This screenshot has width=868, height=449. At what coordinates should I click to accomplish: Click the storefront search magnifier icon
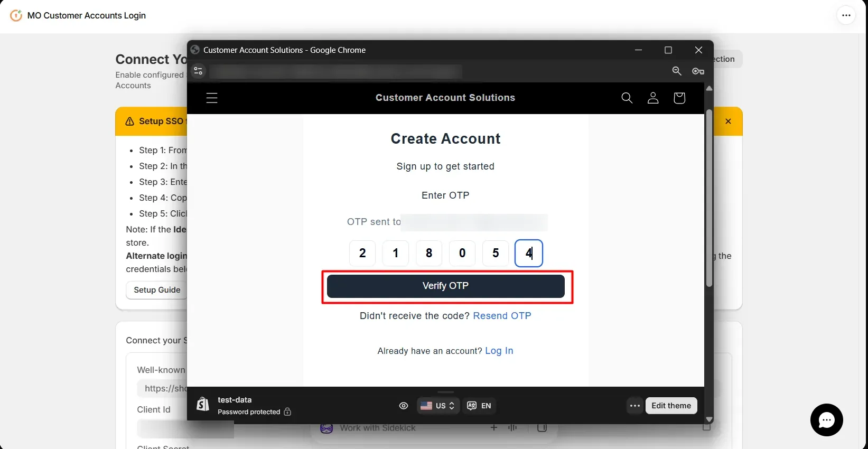[x=627, y=98]
